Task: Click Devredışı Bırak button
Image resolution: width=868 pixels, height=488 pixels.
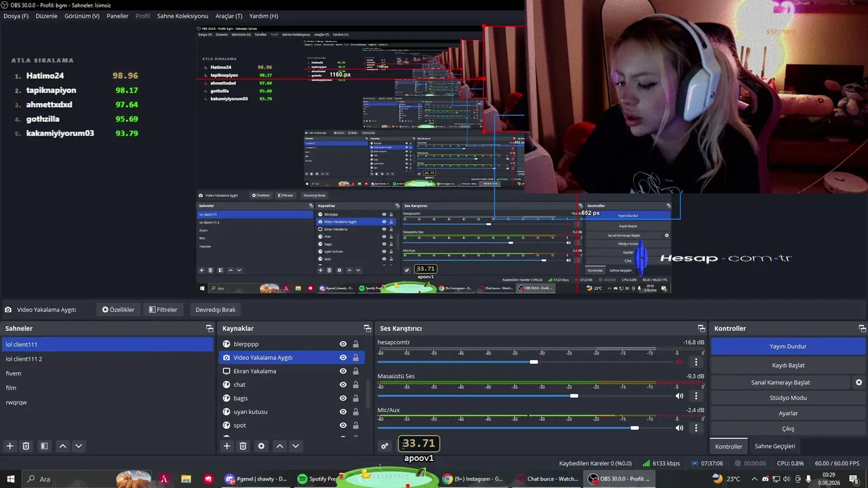Action: coord(216,310)
